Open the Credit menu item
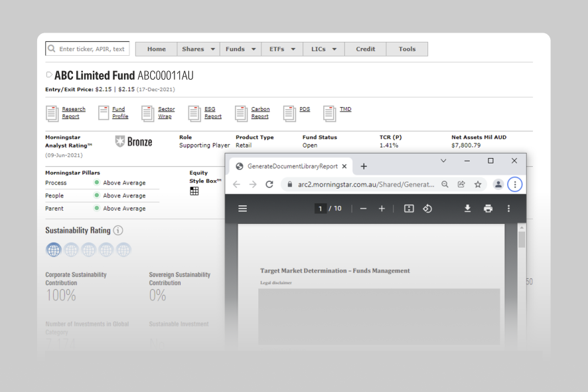The height and width of the screenshot is (392, 588). [365, 49]
